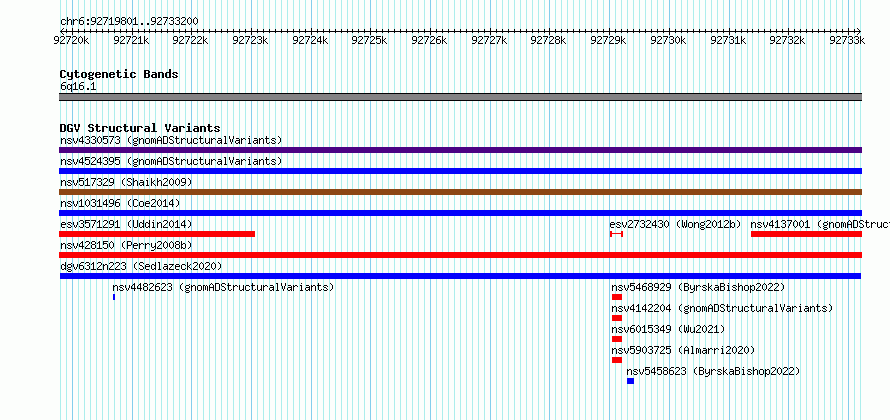Open nsv517329 (Shaikh2009) label
The image size is (890, 420).
tap(126, 182)
